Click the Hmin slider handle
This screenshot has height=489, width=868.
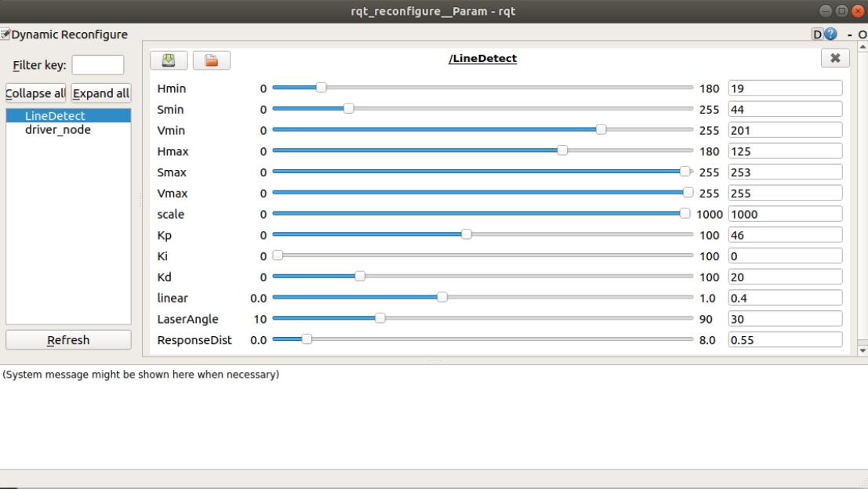321,88
